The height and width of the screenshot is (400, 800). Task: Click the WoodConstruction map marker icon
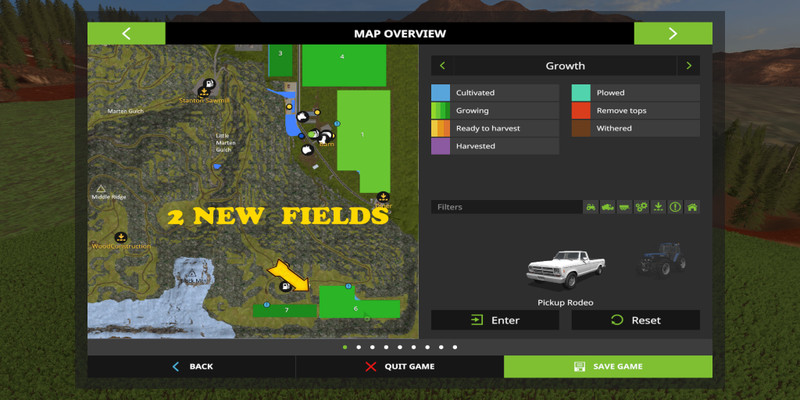120,238
